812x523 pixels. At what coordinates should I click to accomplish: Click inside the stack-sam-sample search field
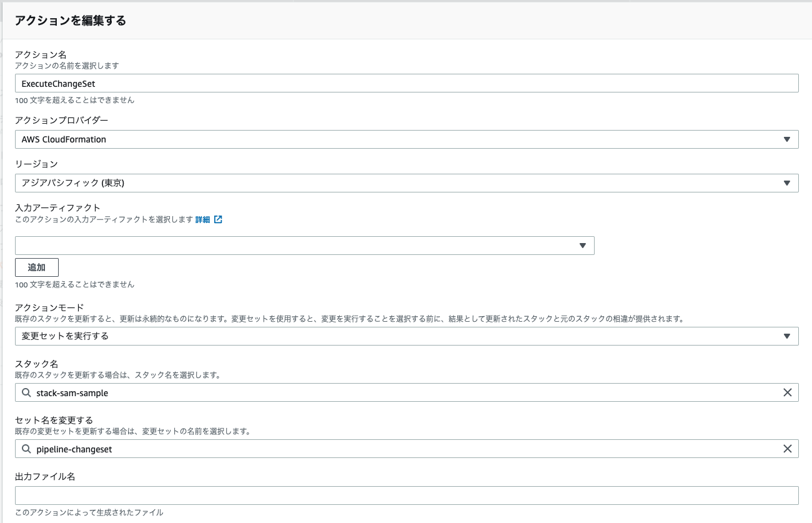[x=250, y=392]
